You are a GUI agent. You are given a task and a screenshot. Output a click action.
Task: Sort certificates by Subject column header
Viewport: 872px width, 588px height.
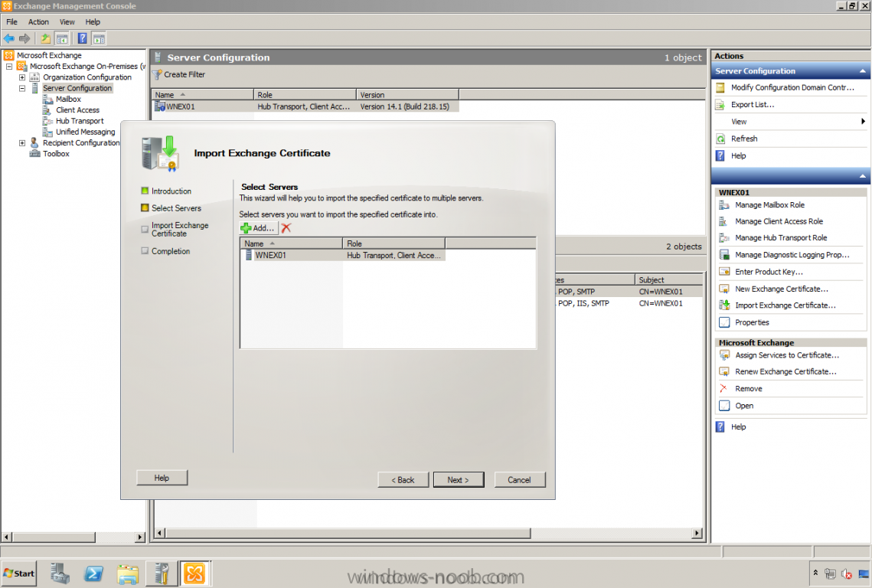tap(669, 279)
